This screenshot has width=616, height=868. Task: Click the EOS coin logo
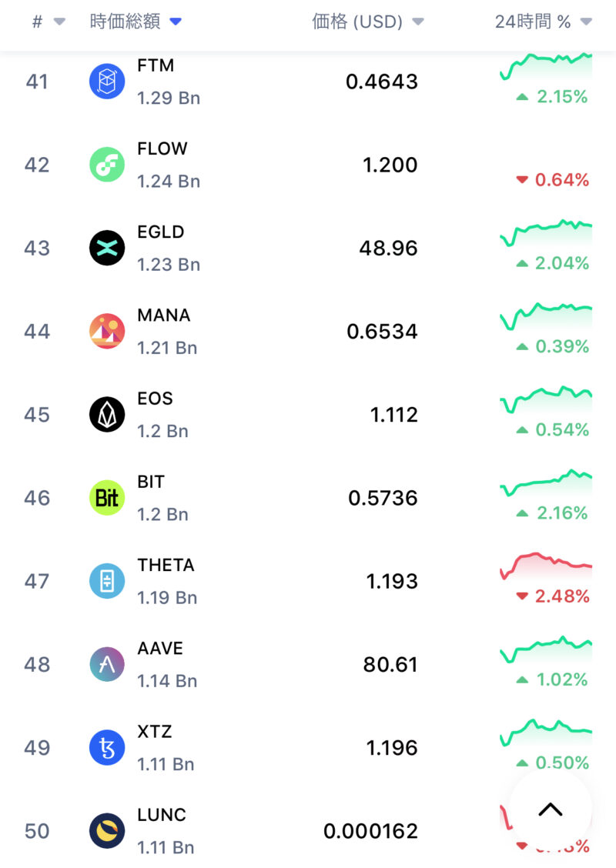pyautogui.click(x=107, y=415)
